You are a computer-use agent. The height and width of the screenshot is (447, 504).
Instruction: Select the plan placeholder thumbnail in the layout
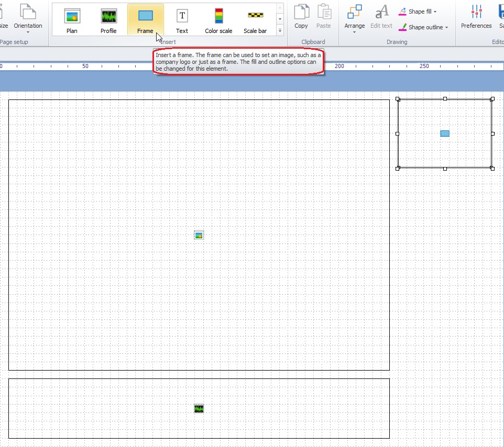pos(199,234)
